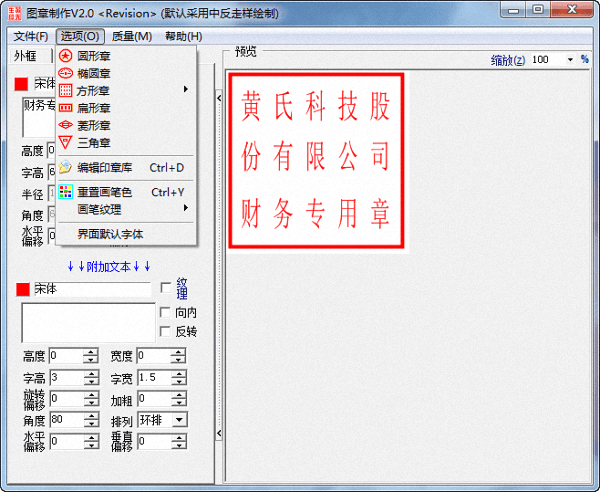The width and height of the screenshot is (600, 492).
Task: Choose the 菱形章 diamond stamp icon
Action: [x=66, y=124]
